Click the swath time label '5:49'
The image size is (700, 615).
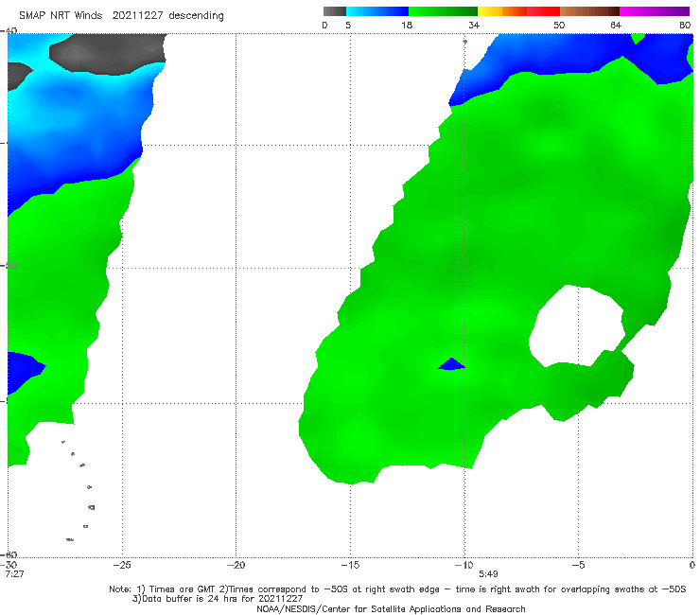488,574
